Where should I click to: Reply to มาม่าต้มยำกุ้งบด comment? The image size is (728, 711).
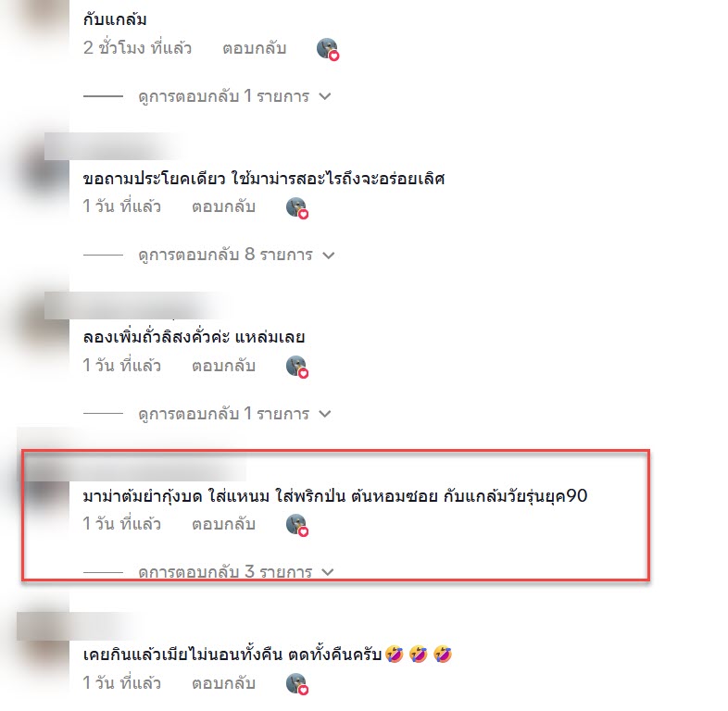pos(223,524)
